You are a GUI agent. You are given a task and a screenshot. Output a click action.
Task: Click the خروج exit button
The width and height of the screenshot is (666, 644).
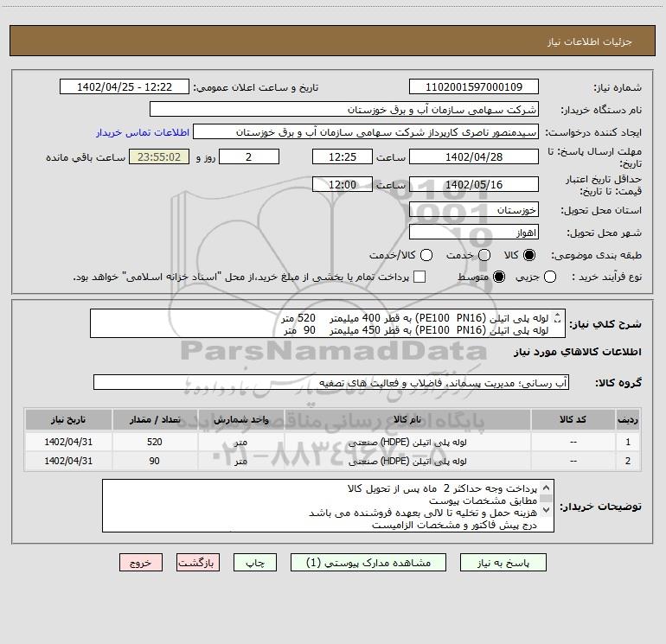coord(141,563)
